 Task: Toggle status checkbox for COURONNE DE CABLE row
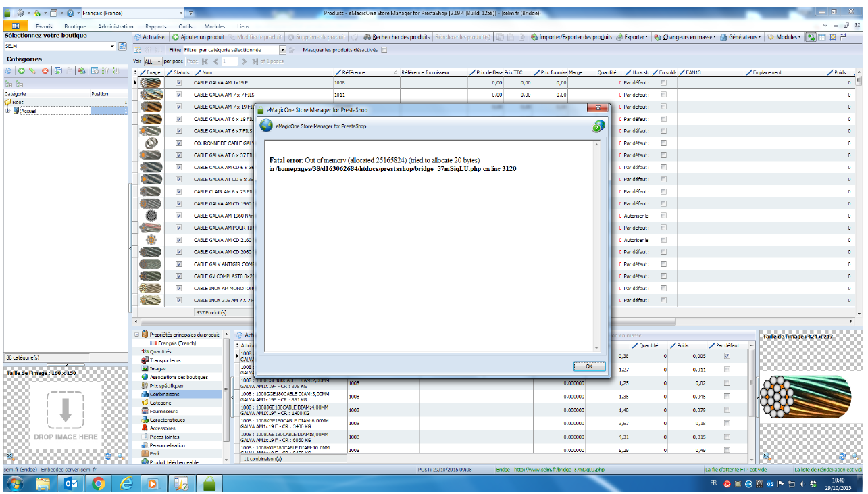[178, 143]
